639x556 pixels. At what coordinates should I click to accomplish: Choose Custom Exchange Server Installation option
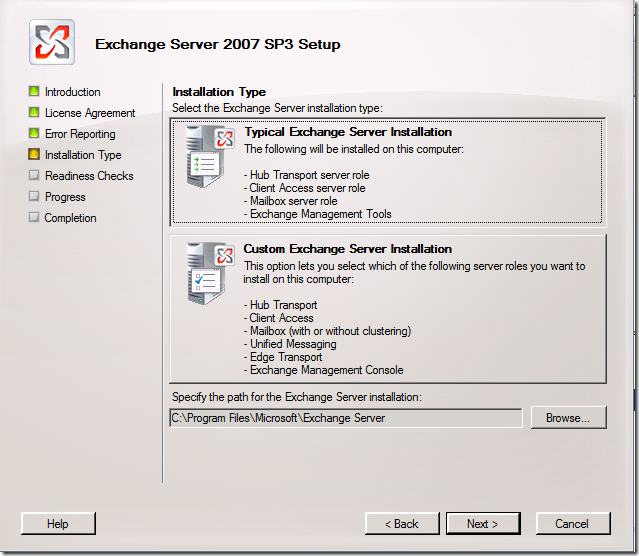pos(388,309)
